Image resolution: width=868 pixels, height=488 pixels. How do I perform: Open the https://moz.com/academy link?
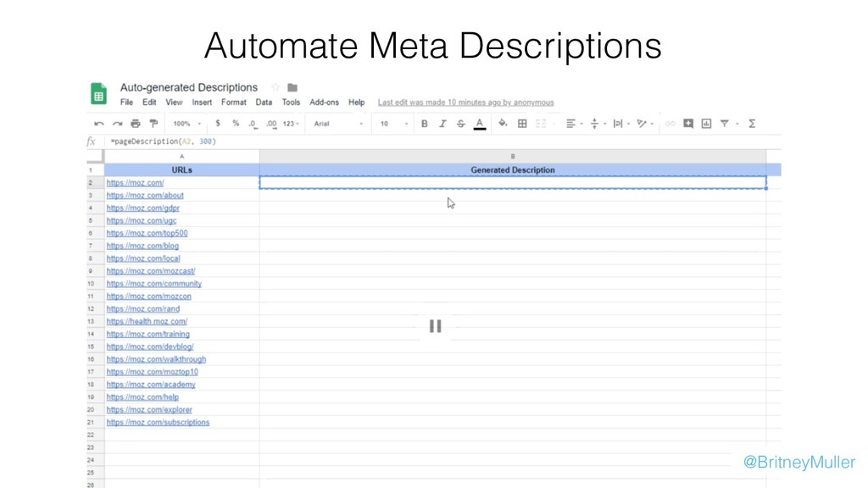tap(151, 385)
